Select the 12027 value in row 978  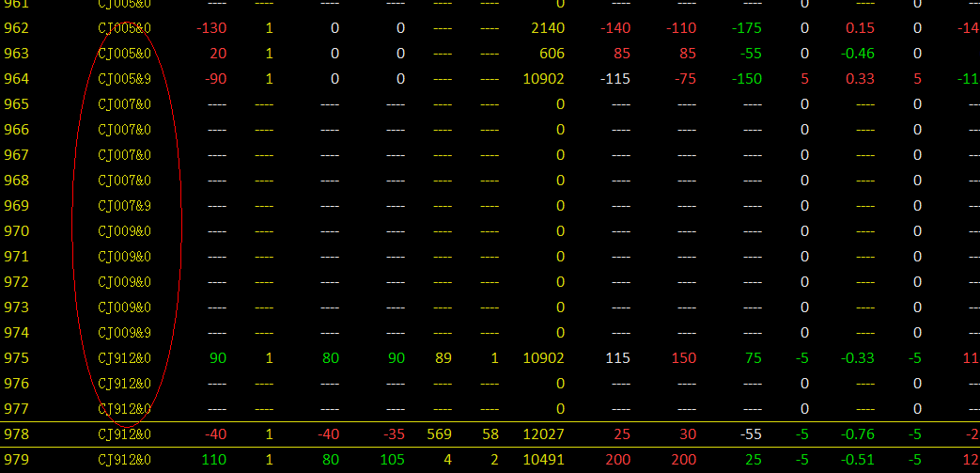pos(543,434)
